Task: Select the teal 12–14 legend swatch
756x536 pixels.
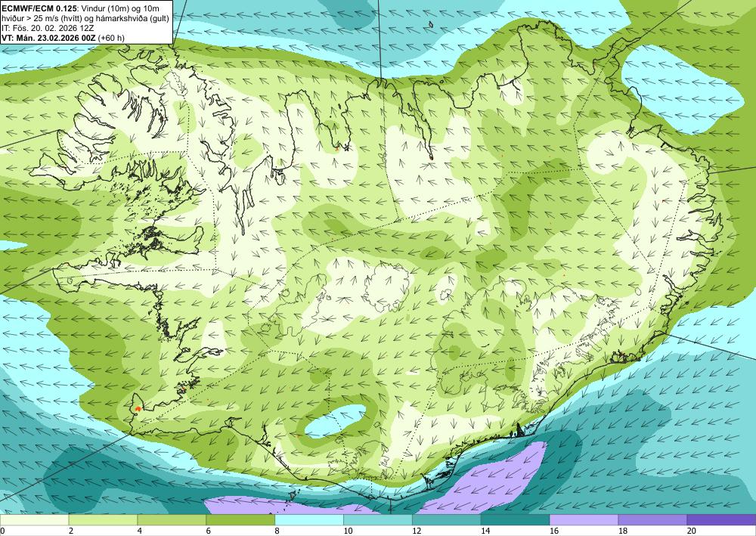Action: [x=447, y=519]
